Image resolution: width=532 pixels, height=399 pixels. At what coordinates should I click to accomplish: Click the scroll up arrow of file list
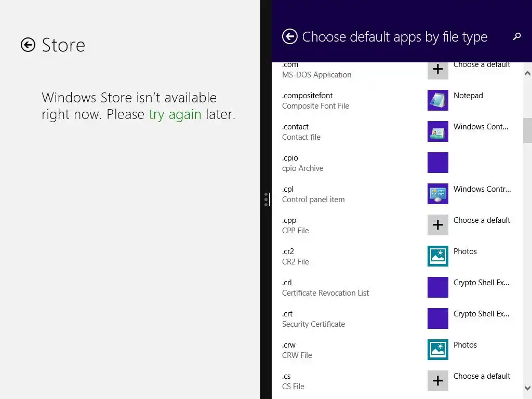click(x=527, y=73)
